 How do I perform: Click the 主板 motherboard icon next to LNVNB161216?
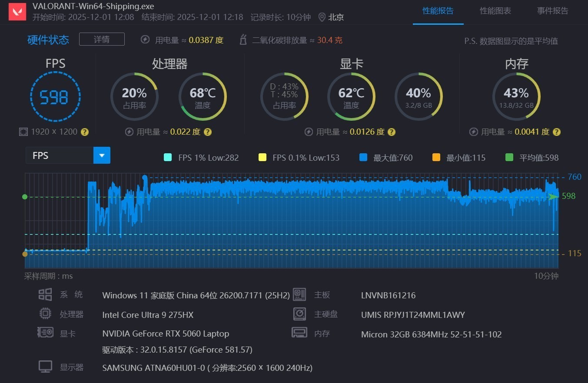click(300, 294)
